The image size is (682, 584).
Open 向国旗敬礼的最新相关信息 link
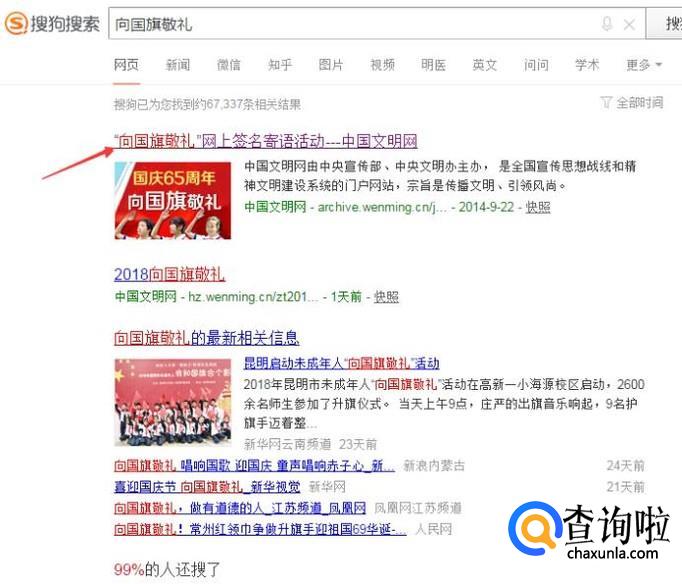point(207,338)
